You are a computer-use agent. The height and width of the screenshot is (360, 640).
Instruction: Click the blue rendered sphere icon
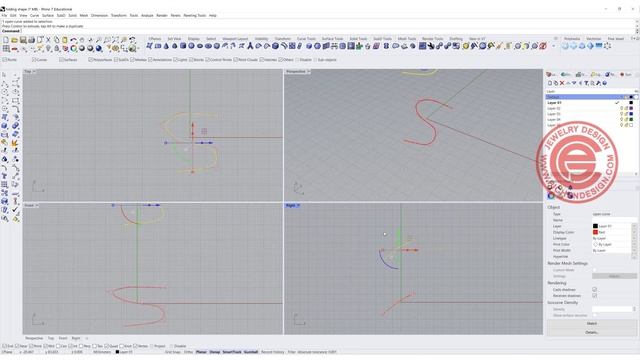point(99,49)
